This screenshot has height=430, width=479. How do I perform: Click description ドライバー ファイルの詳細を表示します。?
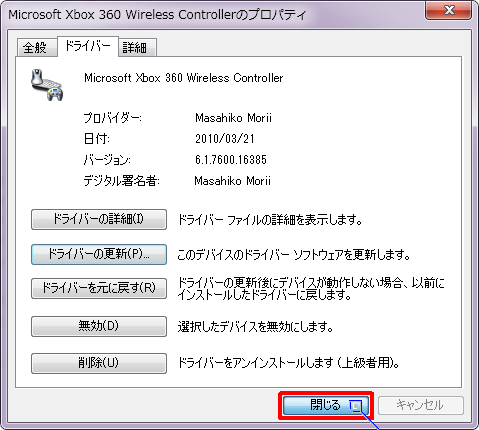coord(270,220)
